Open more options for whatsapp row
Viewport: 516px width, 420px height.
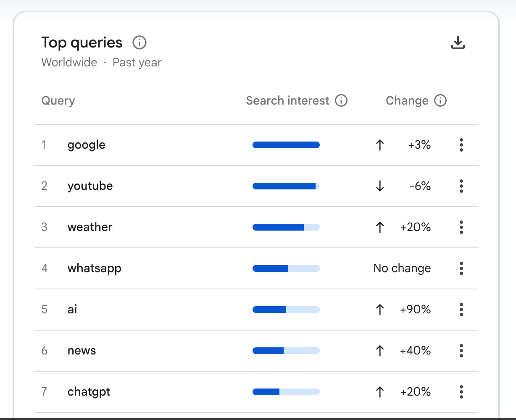point(461,268)
